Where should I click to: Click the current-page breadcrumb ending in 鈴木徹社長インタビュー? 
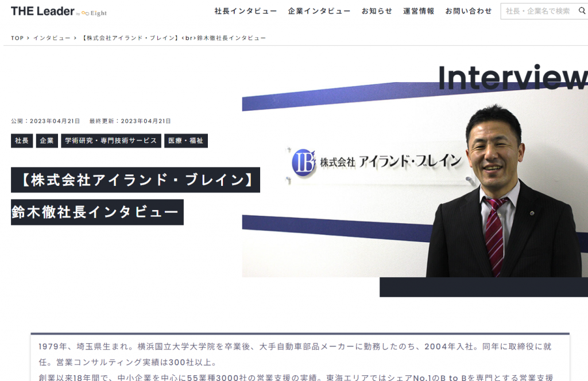point(174,38)
